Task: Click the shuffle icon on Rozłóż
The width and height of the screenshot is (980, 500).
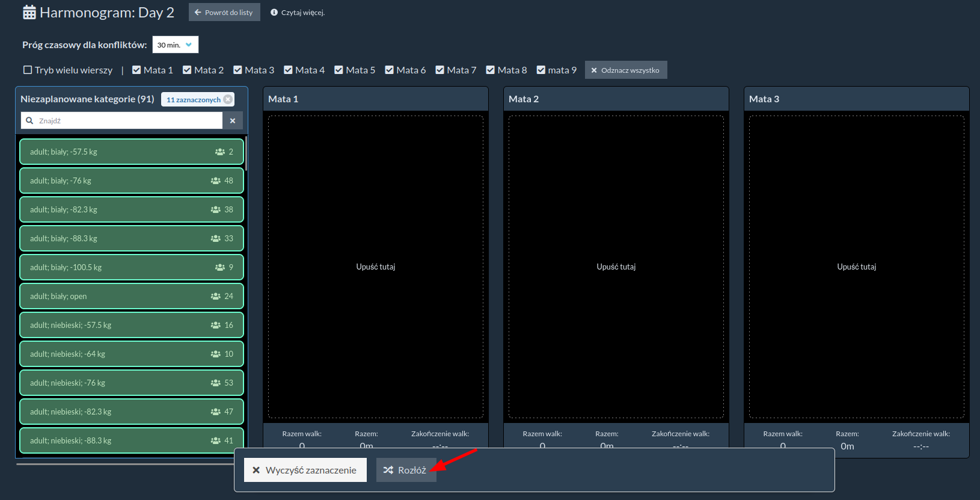Action: click(388, 470)
